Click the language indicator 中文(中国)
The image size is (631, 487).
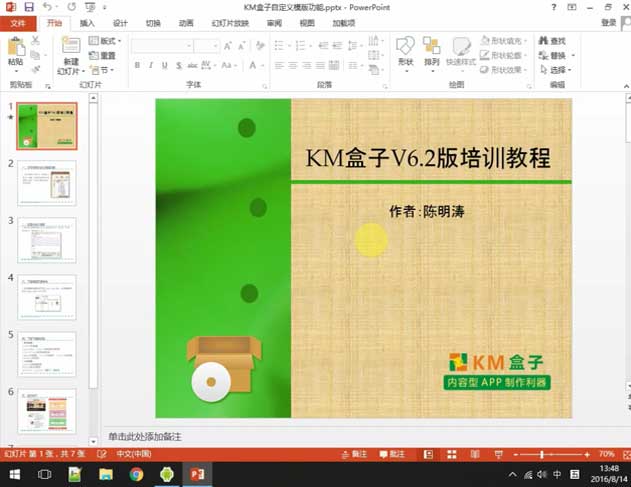(134, 454)
